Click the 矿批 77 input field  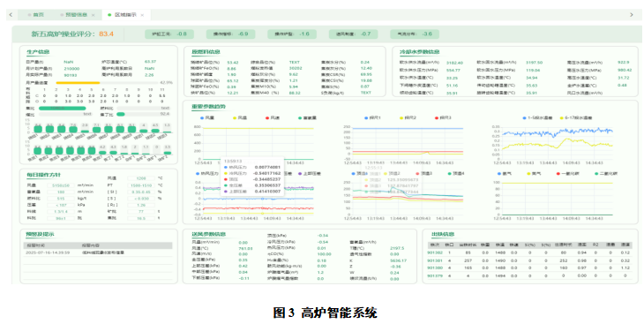141,212
